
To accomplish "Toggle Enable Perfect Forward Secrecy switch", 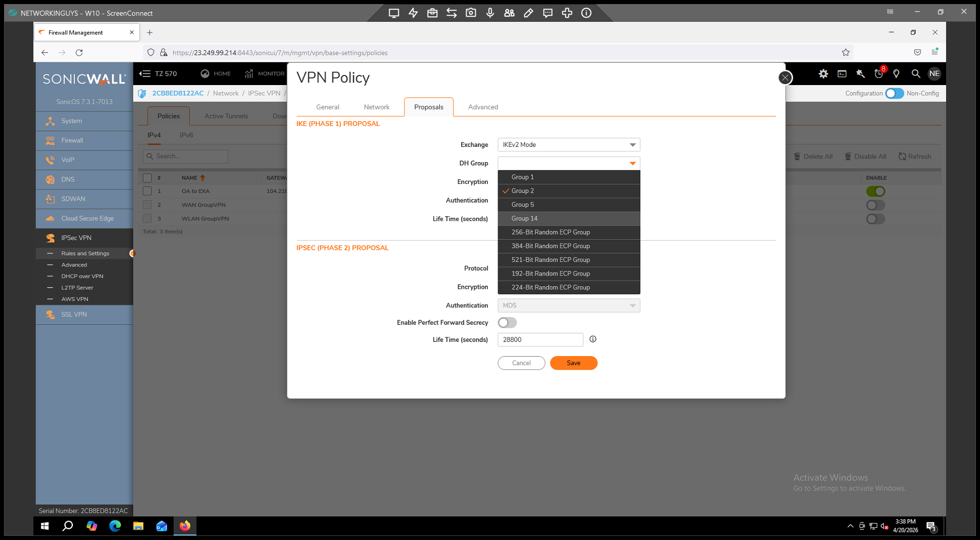I will [507, 323].
